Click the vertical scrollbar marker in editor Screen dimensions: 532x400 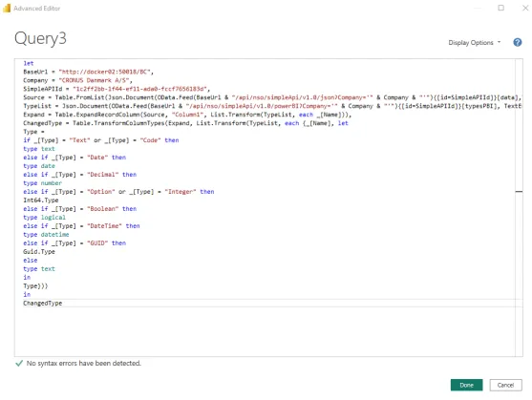(519, 192)
